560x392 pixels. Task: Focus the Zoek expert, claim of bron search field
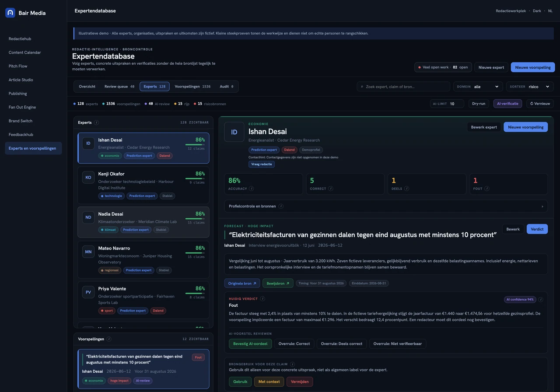[403, 87]
